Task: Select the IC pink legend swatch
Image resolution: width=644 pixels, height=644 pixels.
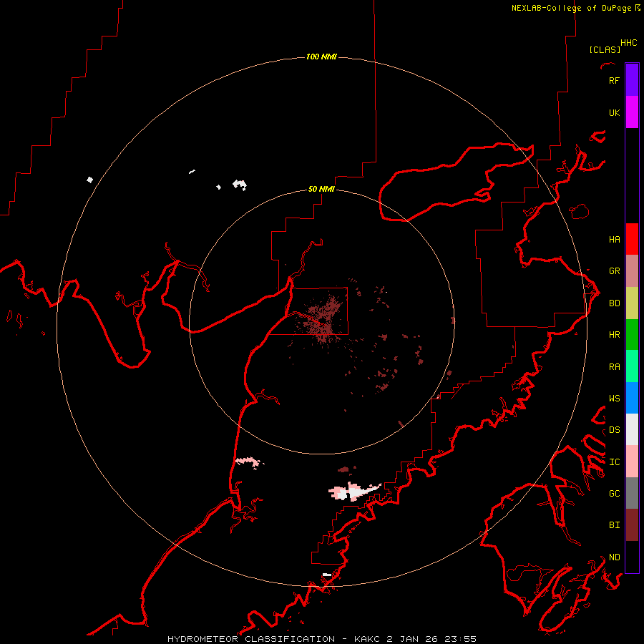Action: click(x=632, y=462)
